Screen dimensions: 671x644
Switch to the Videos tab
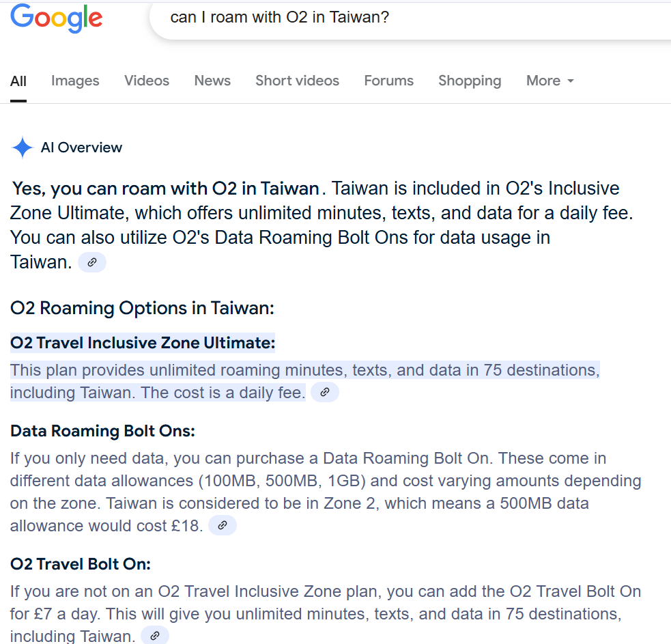pyautogui.click(x=147, y=81)
